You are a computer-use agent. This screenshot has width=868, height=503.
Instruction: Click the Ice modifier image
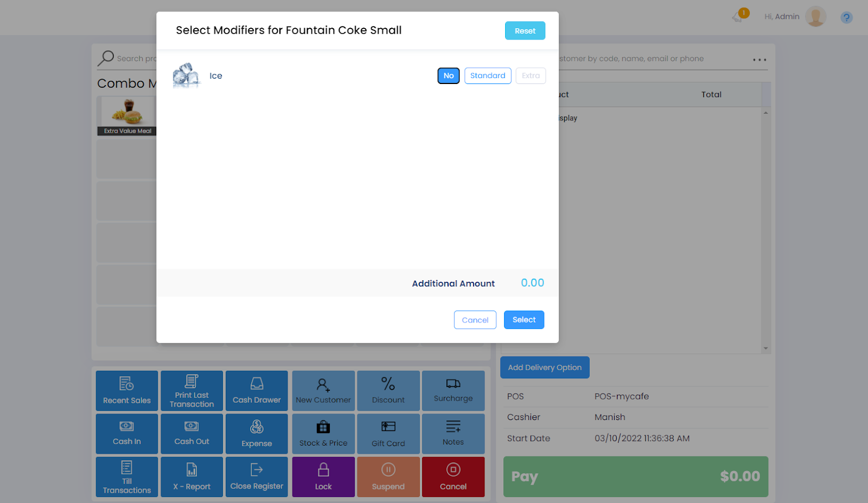pos(186,75)
